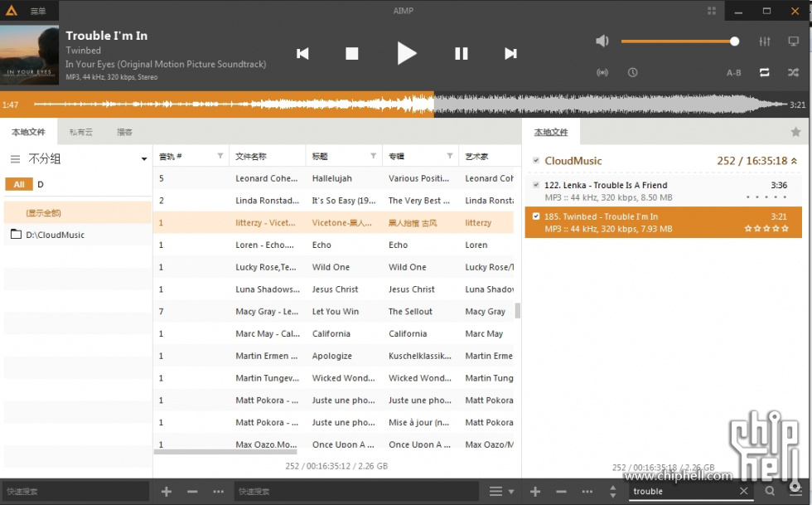The height and width of the screenshot is (505, 812).
Task: Pause the current track
Action: 461,53
